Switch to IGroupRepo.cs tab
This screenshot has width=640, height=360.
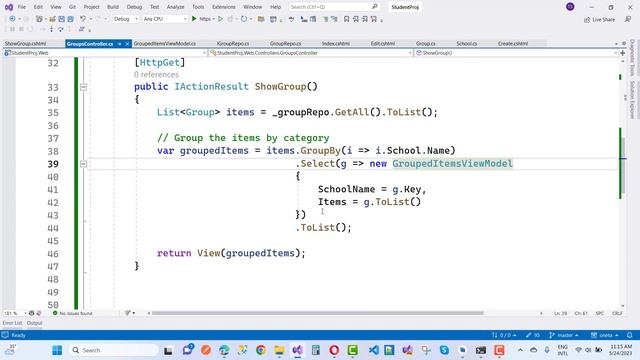(x=233, y=43)
